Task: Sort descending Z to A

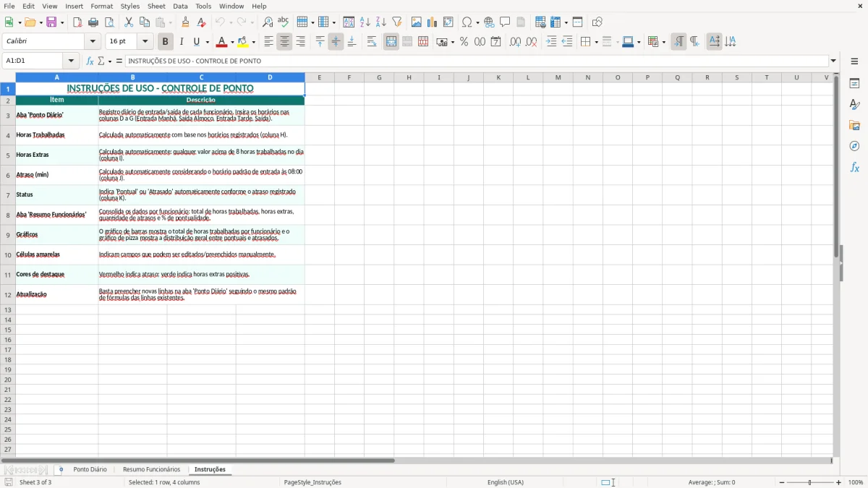Action: (x=381, y=22)
